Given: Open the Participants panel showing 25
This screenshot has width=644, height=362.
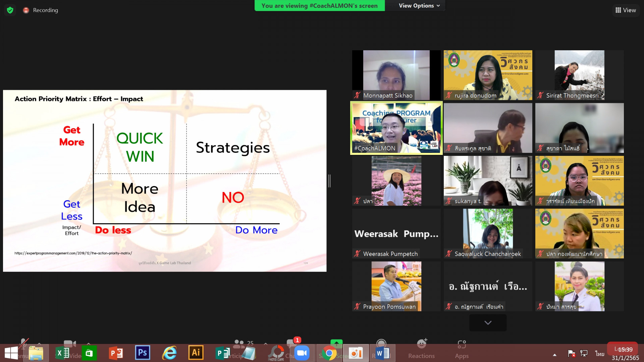Looking at the screenshot, I should point(244,343).
